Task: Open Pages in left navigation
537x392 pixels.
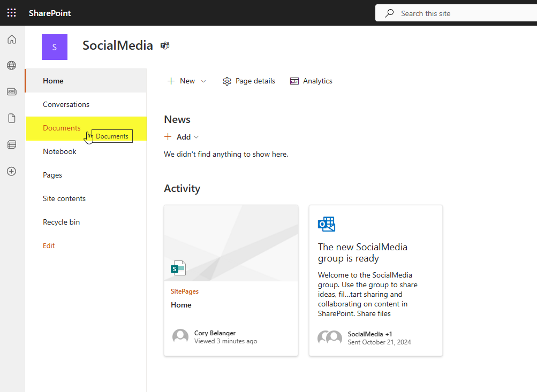Action: tap(86, 175)
